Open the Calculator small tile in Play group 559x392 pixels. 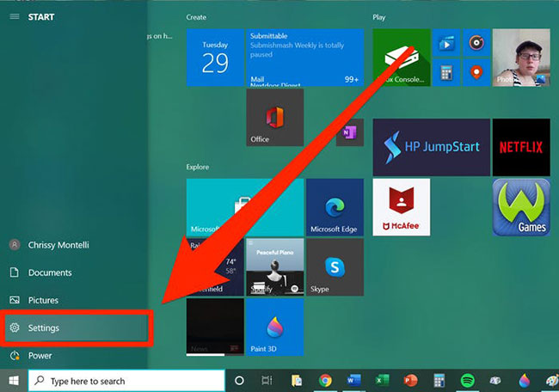446,73
